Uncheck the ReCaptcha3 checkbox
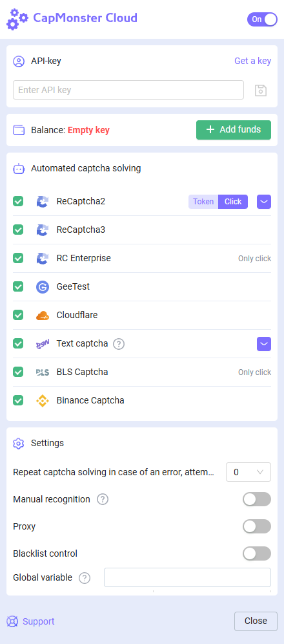284x644 pixels. [x=18, y=230]
